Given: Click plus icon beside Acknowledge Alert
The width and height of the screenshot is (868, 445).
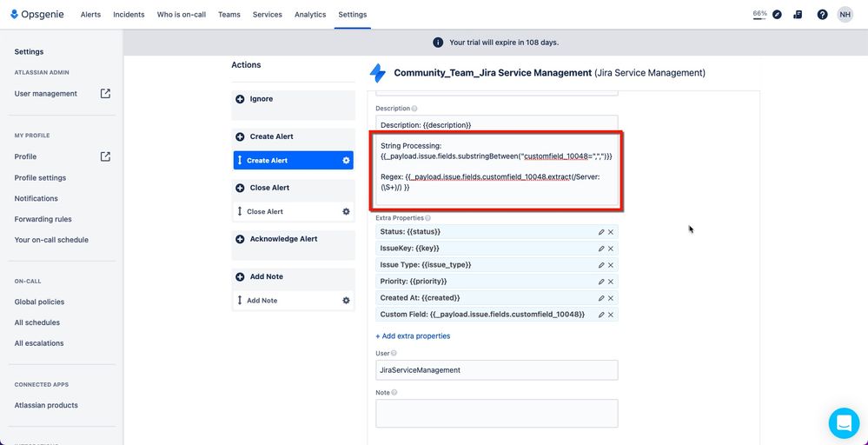Looking at the screenshot, I should point(240,239).
